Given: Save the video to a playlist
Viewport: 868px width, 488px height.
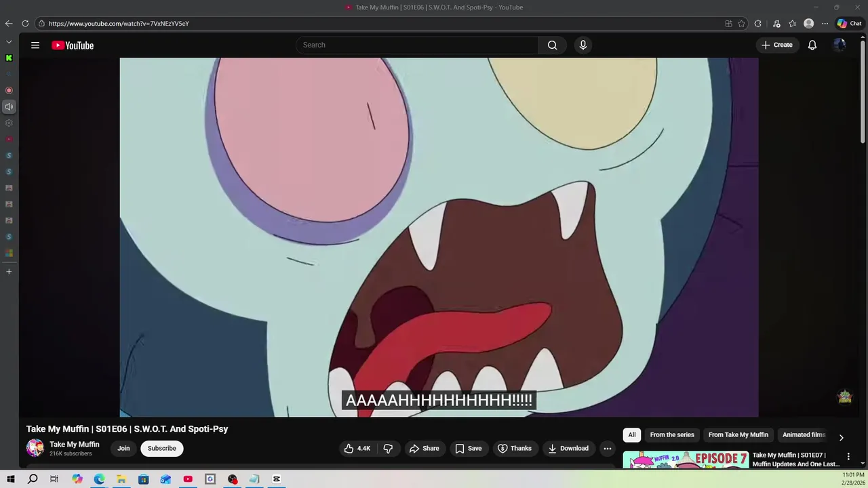Looking at the screenshot, I should coord(468,449).
